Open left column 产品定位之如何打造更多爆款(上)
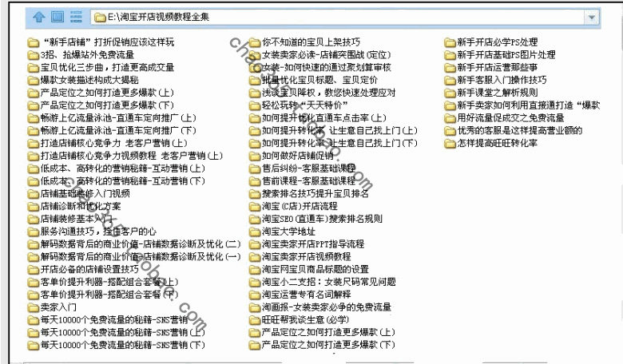This screenshot has height=364, width=623. point(101,93)
